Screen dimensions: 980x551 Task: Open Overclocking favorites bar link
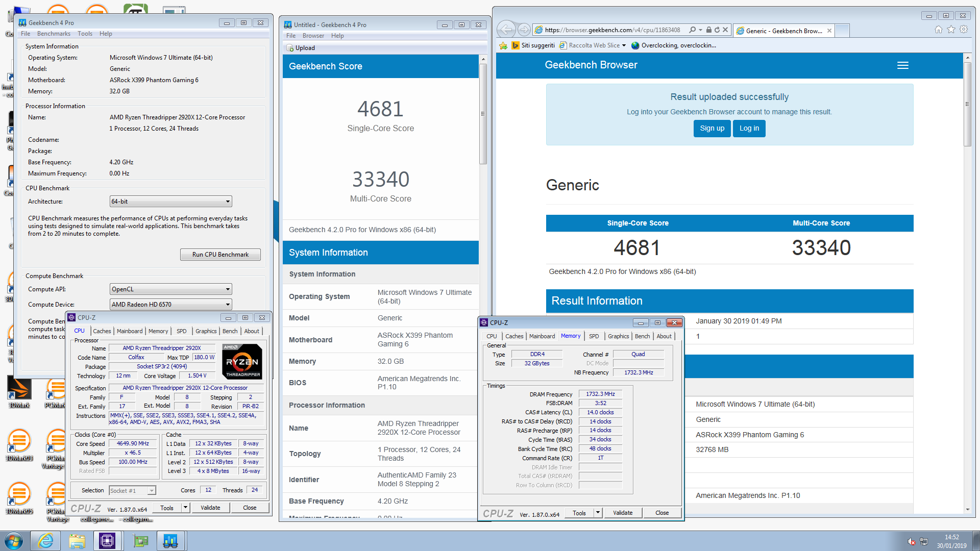click(674, 45)
